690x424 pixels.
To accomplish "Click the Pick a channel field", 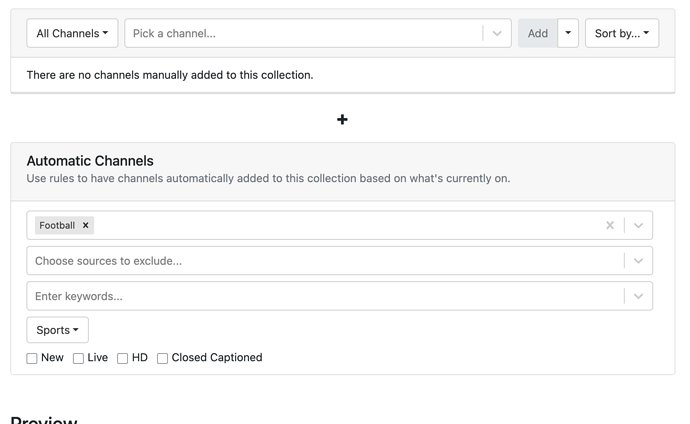I will pos(300,33).
